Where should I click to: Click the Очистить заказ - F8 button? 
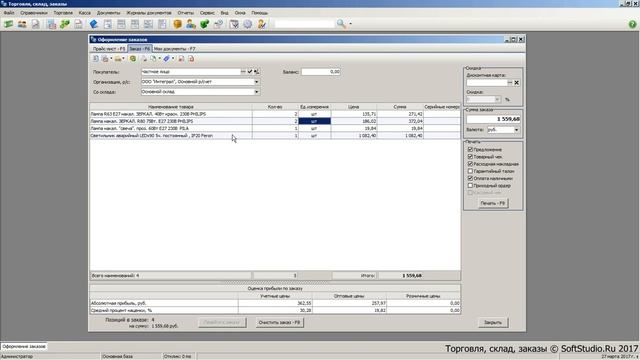point(279,322)
